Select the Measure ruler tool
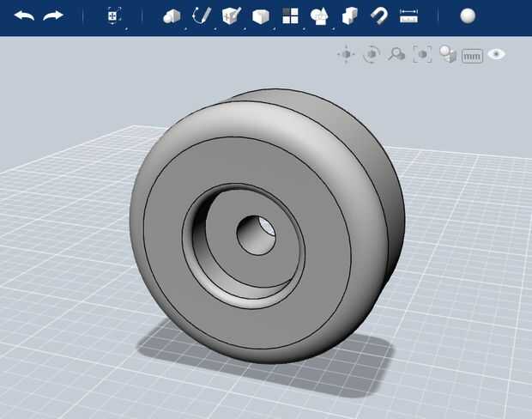Viewport: 532px width, 419px height. tap(408, 16)
